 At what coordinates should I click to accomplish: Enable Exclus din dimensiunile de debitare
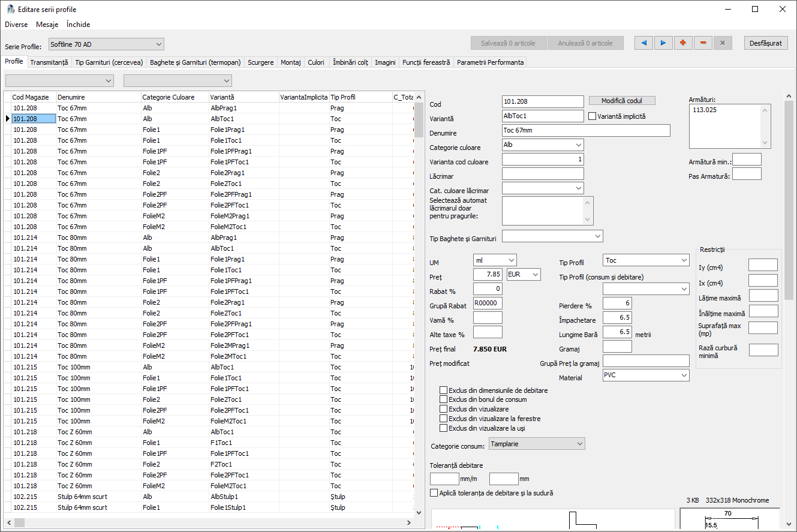444,390
